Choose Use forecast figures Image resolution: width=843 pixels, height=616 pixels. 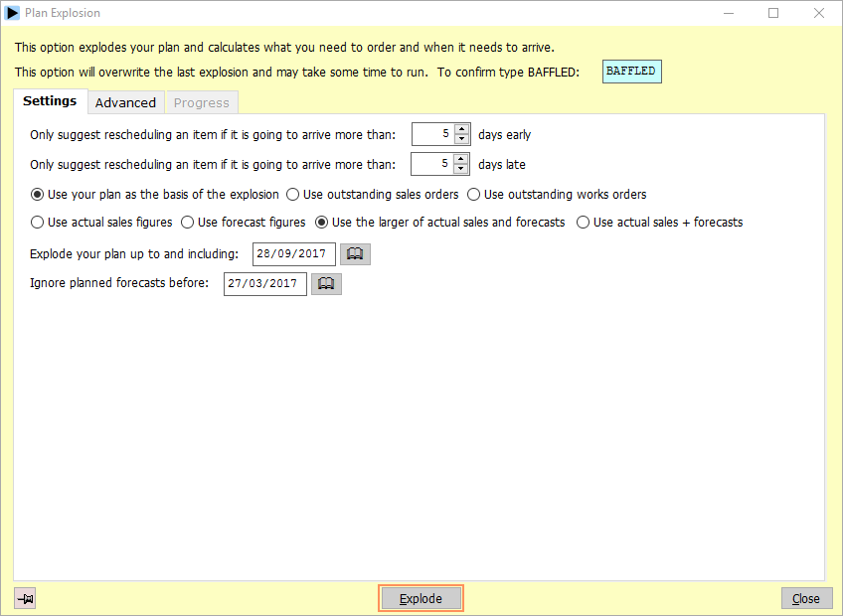(244, 223)
